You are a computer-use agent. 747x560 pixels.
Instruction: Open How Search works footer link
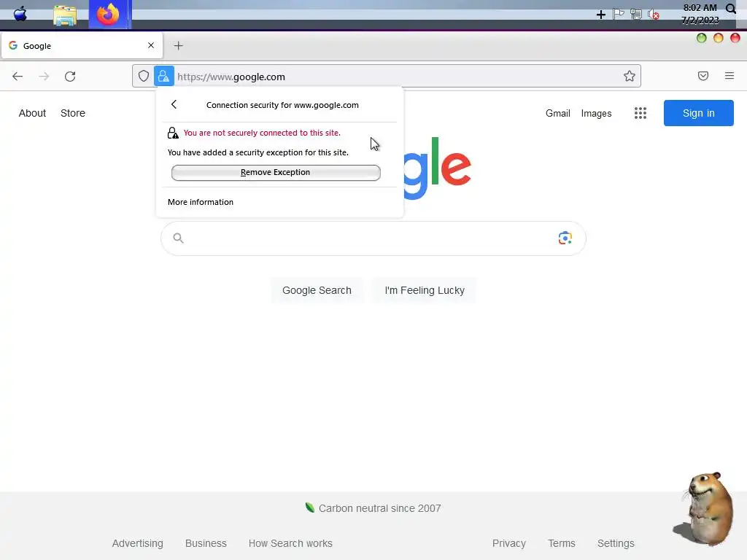pos(290,543)
